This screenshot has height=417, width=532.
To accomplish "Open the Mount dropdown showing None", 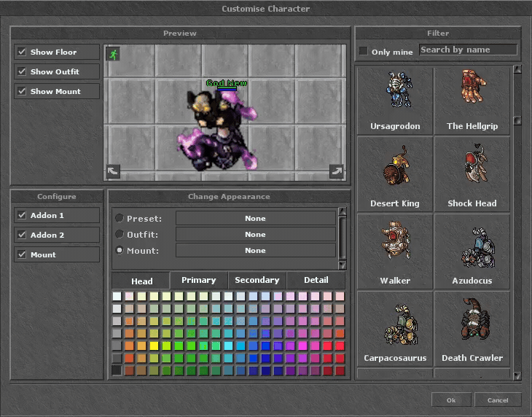I will coord(256,250).
